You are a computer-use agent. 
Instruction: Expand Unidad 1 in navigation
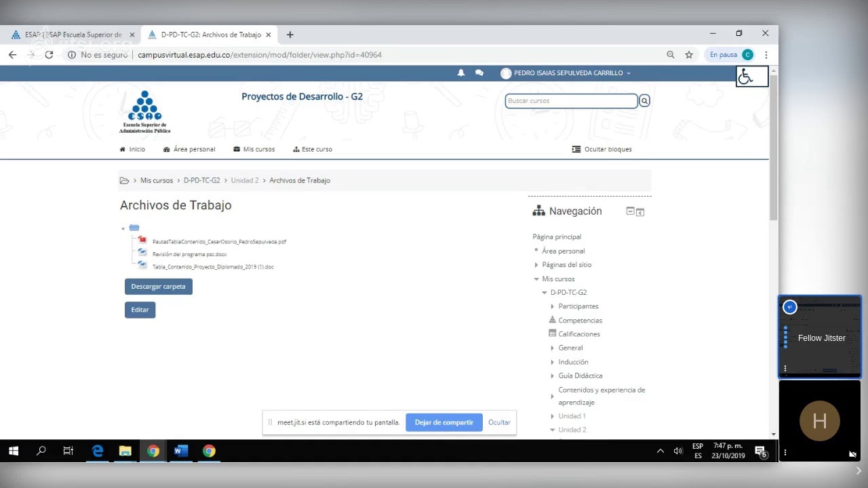coord(553,417)
